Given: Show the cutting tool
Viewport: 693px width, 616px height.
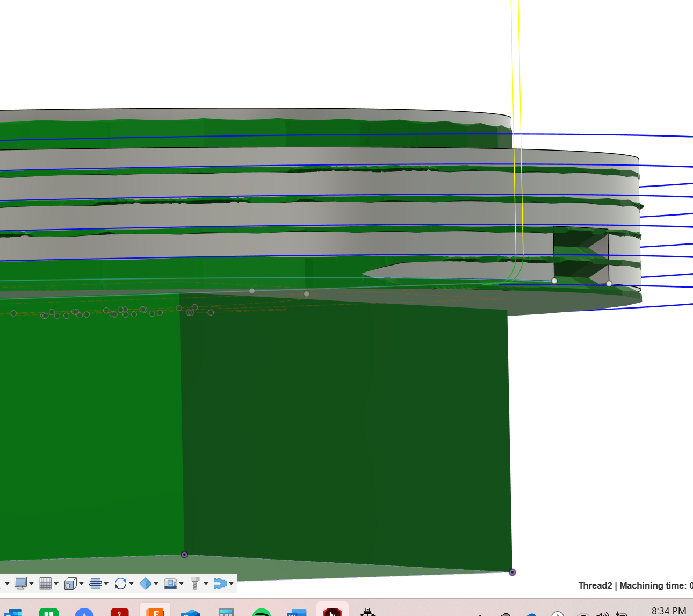Looking at the screenshot, I should (x=196, y=582).
